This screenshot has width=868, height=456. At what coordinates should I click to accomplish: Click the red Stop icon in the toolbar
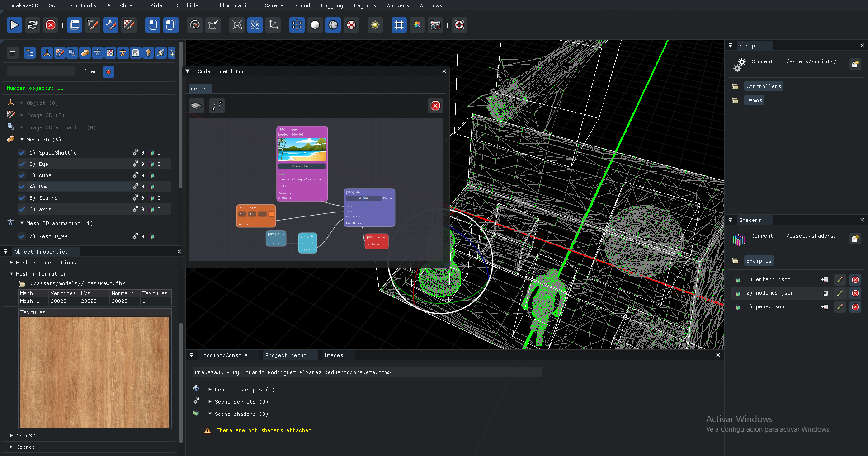50,25
